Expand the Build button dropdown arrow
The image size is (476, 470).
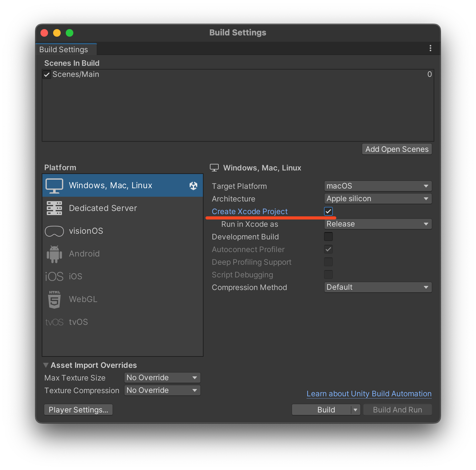tap(356, 410)
